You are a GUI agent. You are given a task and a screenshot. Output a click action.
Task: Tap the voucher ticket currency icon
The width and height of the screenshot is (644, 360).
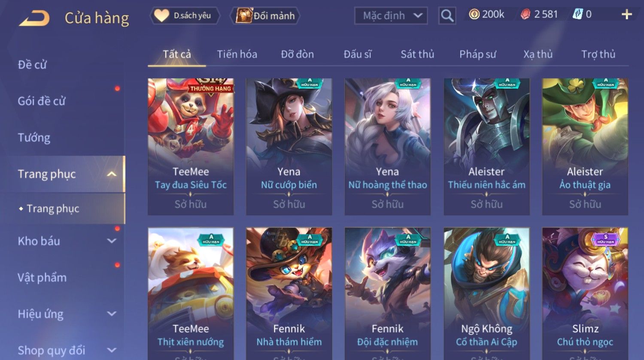pos(577,15)
